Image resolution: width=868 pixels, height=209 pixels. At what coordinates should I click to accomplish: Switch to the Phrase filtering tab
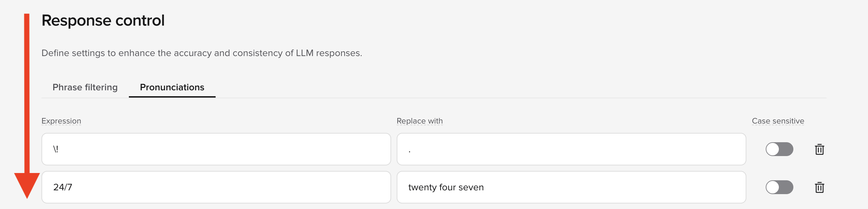coord(85,88)
